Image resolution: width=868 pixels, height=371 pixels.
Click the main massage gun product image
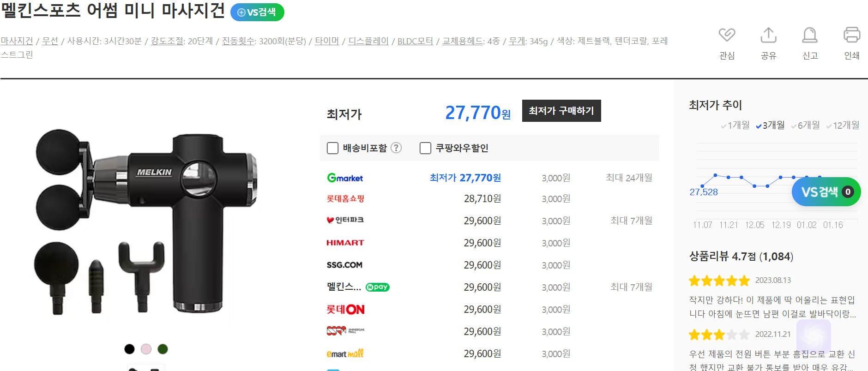click(x=147, y=221)
